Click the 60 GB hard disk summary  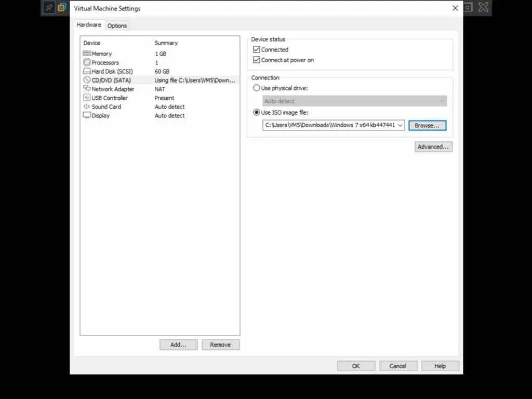coord(162,71)
